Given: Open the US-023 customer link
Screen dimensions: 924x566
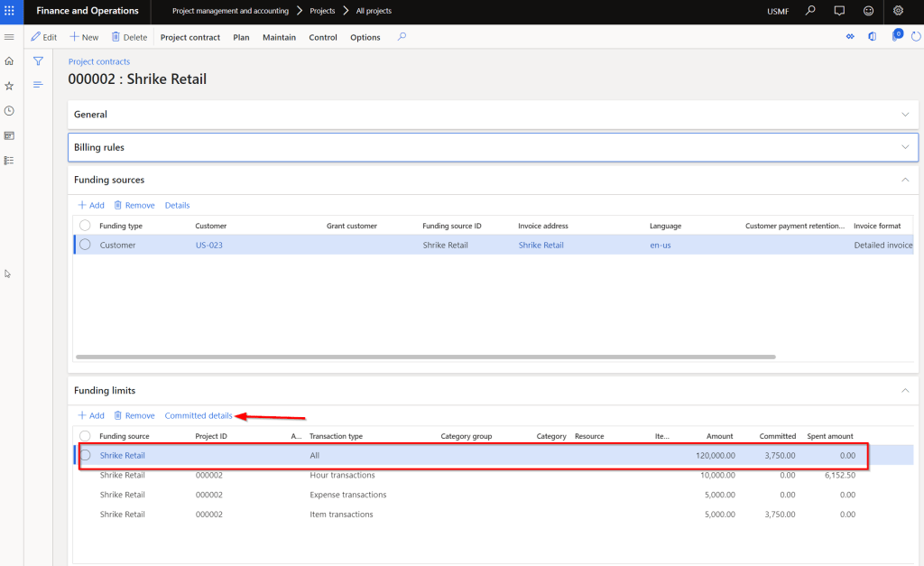Looking at the screenshot, I should pos(209,246).
